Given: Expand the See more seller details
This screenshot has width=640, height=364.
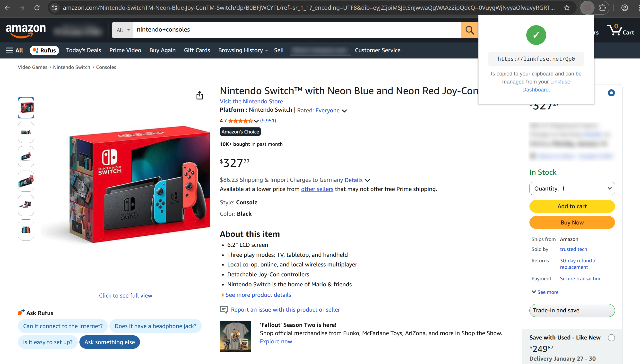Looking at the screenshot, I should (x=545, y=292).
